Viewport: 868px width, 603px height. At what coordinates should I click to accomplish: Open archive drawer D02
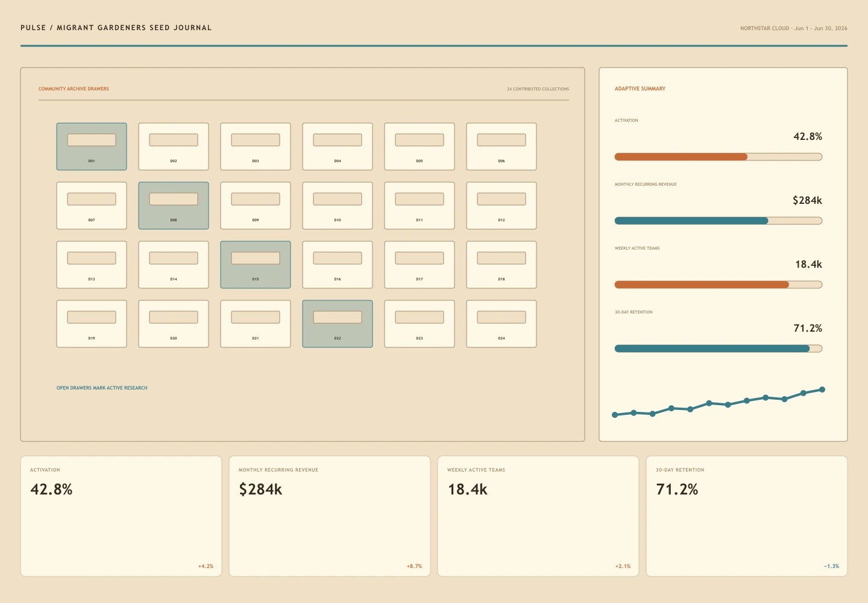[174, 147]
